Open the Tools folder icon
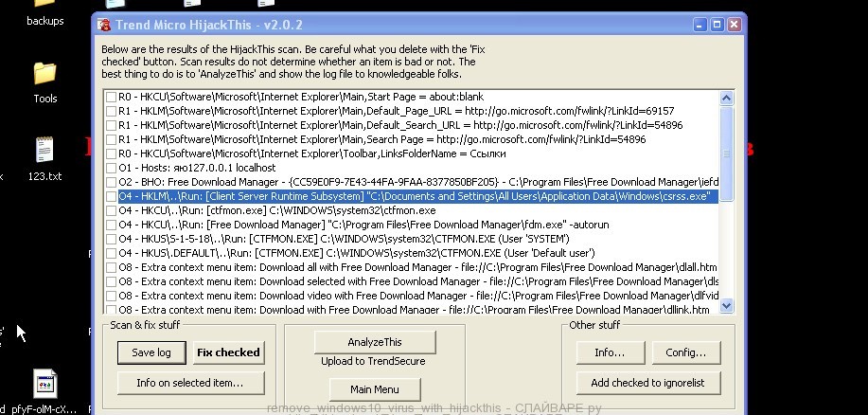 coord(44,74)
